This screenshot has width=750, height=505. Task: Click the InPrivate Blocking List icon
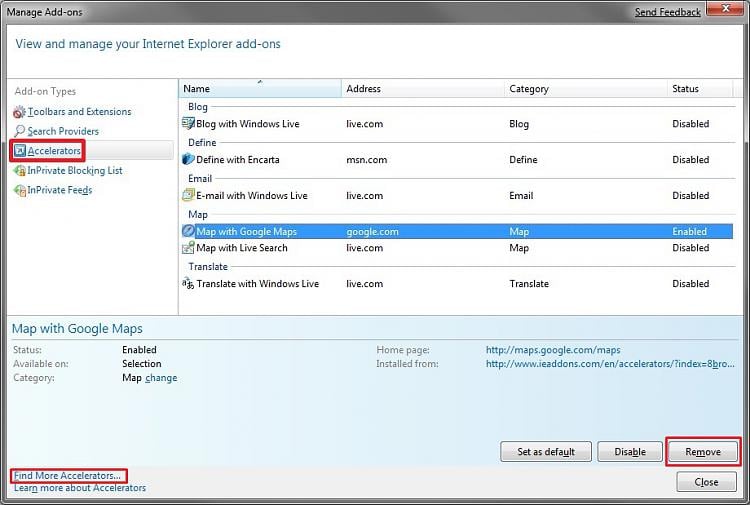click(20, 170)
